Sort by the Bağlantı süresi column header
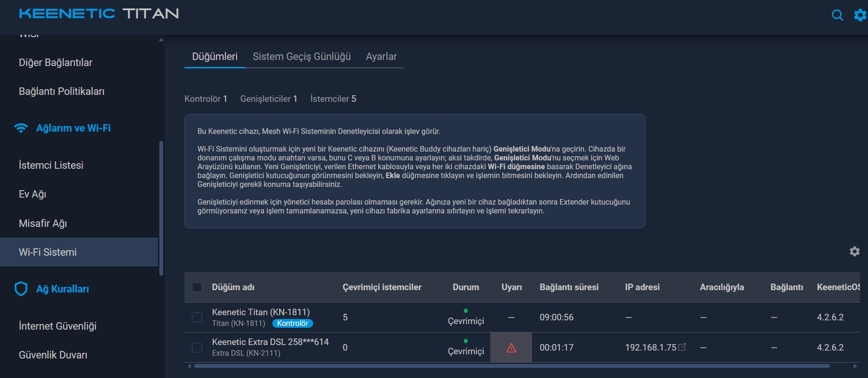The width and height of the screenshot is (868, 378). click(569, 287)
